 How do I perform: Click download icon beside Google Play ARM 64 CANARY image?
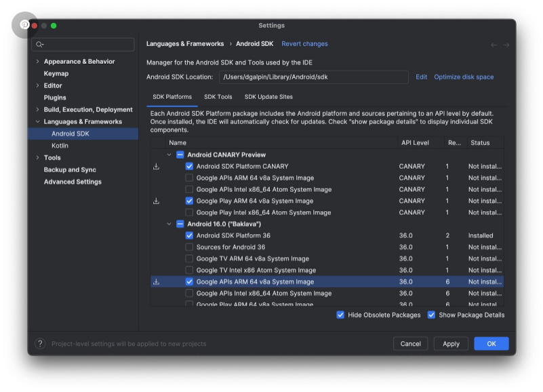tap(156, 201)
